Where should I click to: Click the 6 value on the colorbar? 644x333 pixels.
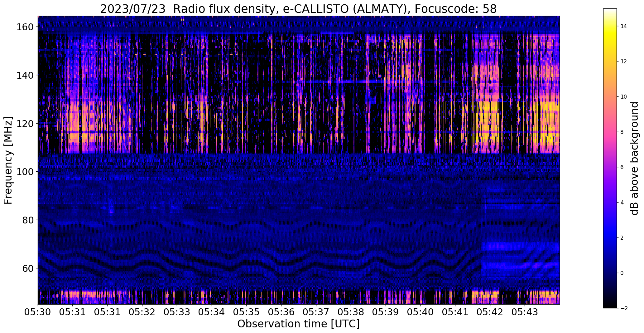pyautogui.click(x=622, y=167)
